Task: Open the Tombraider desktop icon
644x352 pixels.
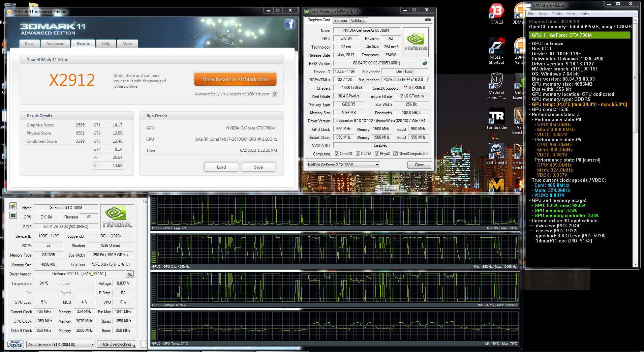Action: tap(496, 119)
